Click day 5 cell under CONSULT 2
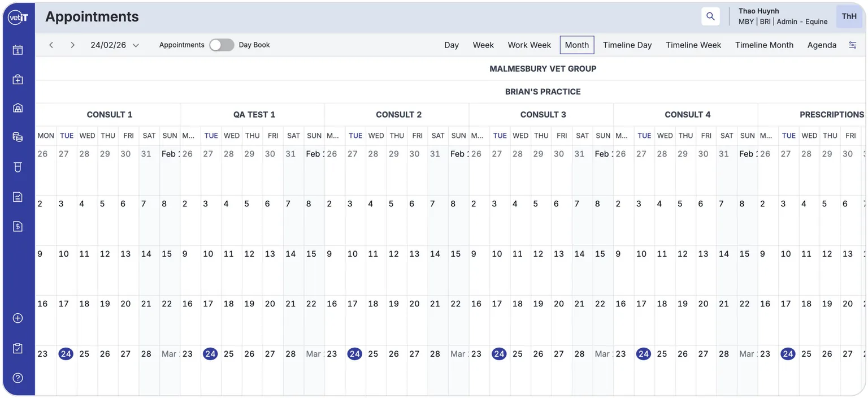868x398 pixels. click(x=397, y=220)
